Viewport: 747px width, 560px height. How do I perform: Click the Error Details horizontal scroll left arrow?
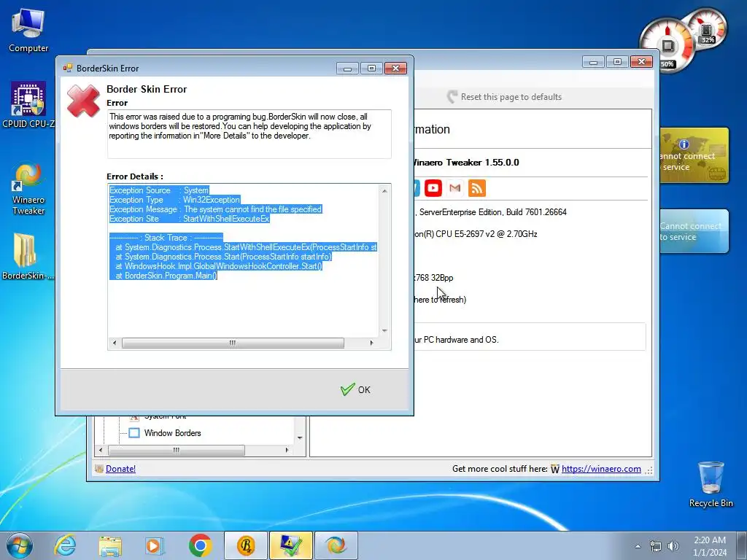(114, 343)
